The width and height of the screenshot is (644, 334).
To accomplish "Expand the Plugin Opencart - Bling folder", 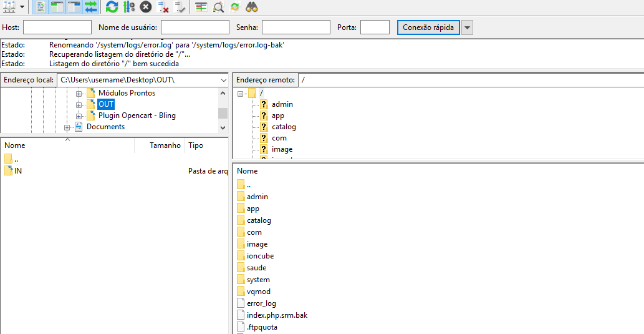I will (x=79, y=116).
